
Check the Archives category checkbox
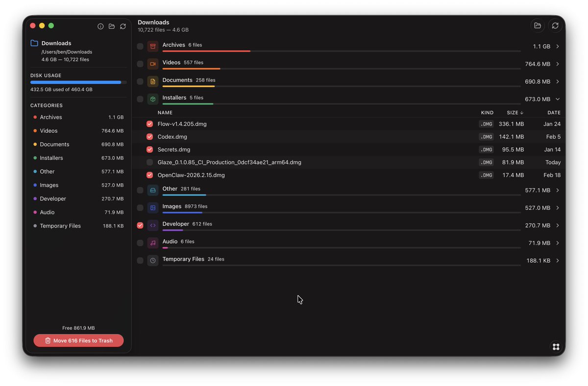[x=140, y=47]
